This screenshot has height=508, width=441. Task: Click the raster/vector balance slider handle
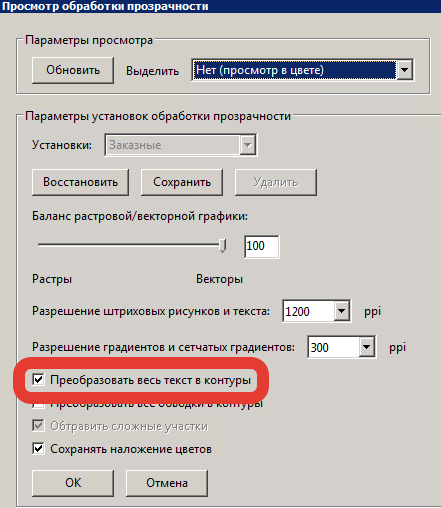pyautogui.click(x=223, y=245)
